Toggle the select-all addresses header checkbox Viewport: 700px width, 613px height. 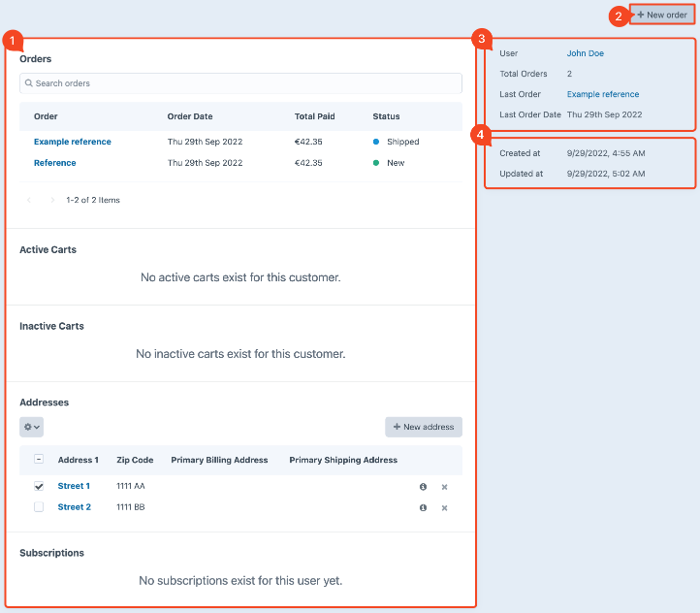(x=39, y=460)
